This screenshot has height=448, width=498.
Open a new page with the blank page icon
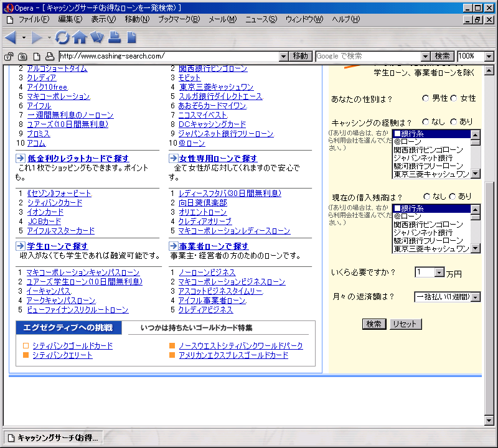click(131, 37)
